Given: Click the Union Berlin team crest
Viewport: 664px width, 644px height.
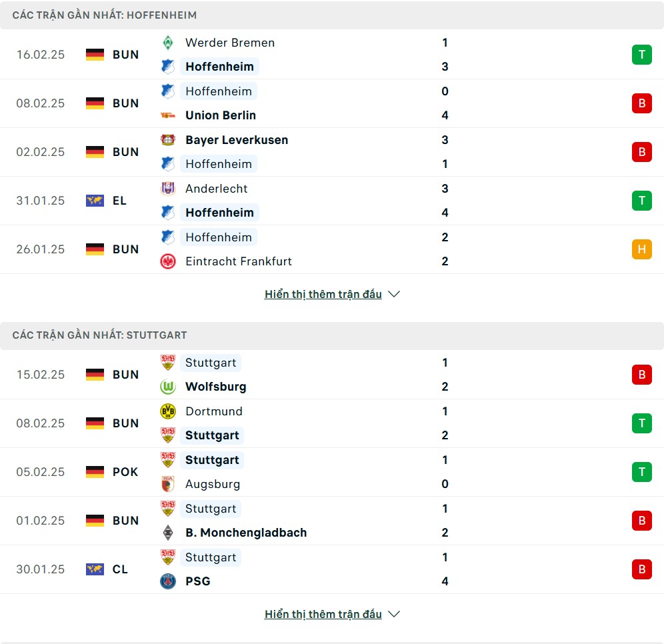Looking at the screenshot, I should [168, 115].
